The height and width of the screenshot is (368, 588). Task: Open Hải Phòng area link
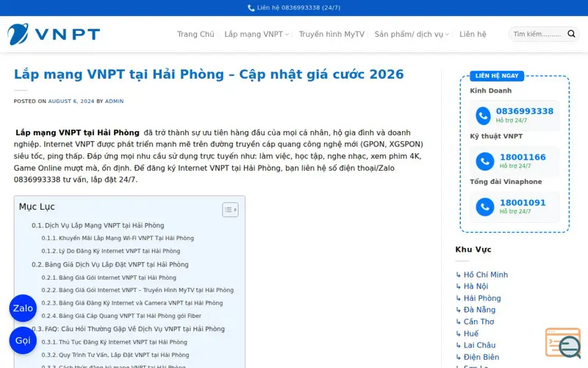[x=482, y=298]
